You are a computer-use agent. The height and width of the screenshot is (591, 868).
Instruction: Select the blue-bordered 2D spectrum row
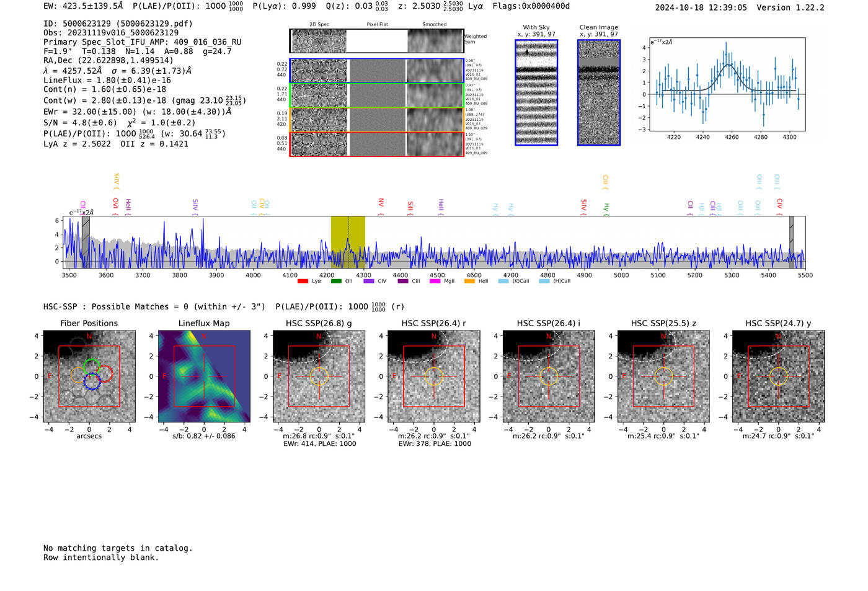(376, 71)
